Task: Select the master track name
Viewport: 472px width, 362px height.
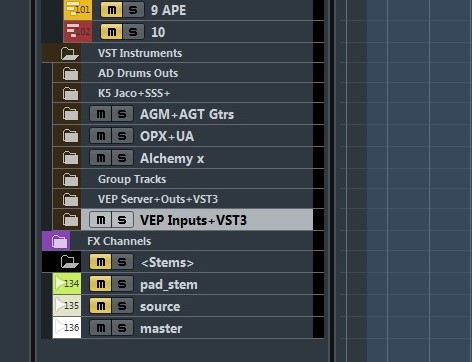Action: 161,329
